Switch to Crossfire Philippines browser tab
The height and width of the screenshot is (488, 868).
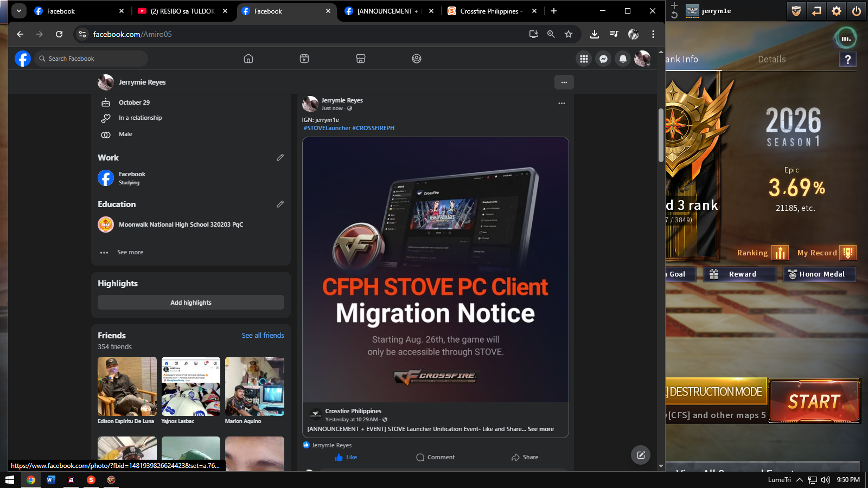[488, 11]
